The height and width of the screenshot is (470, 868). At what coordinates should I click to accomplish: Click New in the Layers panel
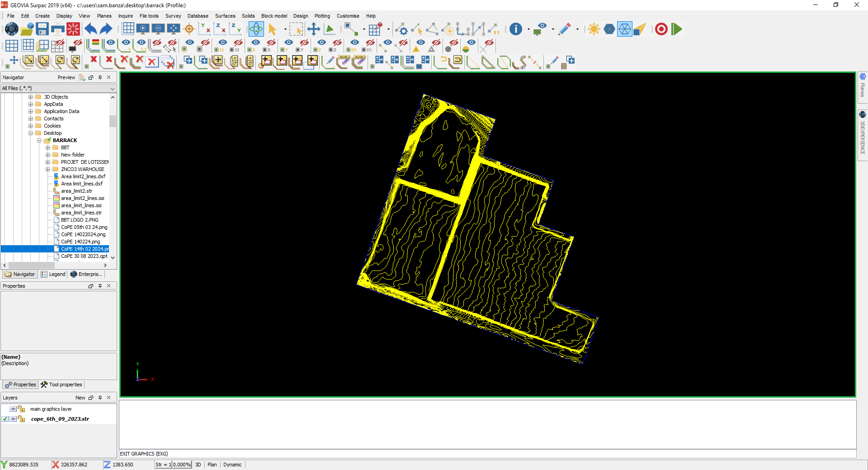tap(80, 398)
